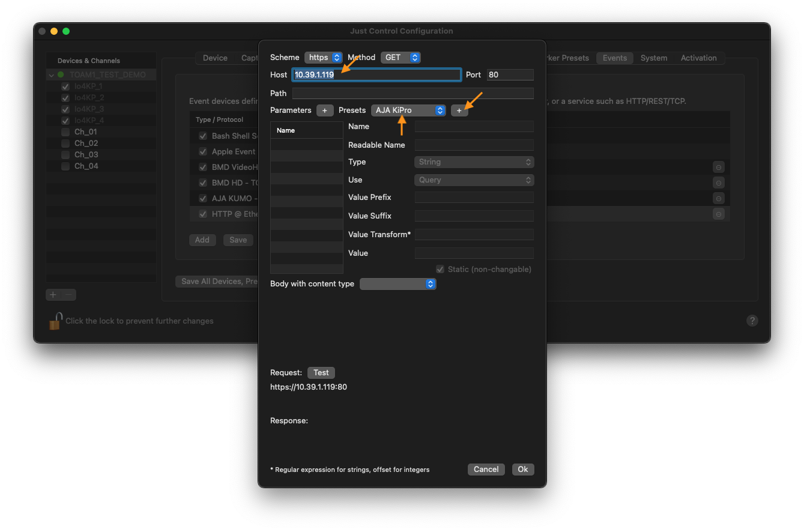Click the lock icon to prevent changes
This screenshot has height=532, width=804.
(x=55, y=321)
